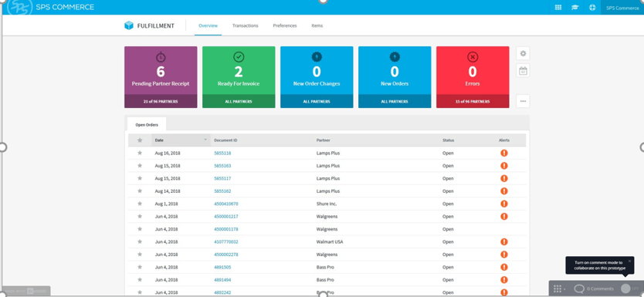Image resolution: width=644 pixels, height=297 pixels.
Task: Open the gear settings icon beside the cards
Action: pos(523,53)
